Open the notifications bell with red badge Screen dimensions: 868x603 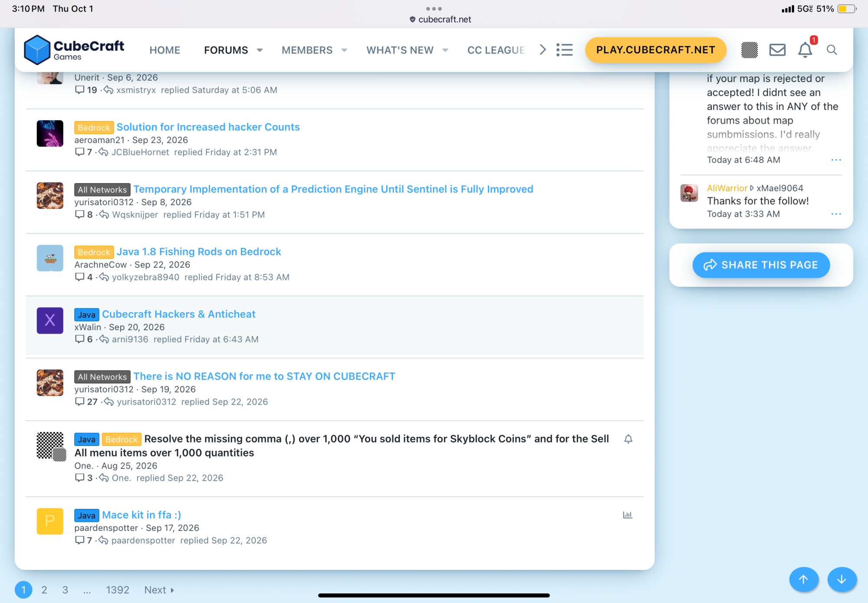(806, 50)
